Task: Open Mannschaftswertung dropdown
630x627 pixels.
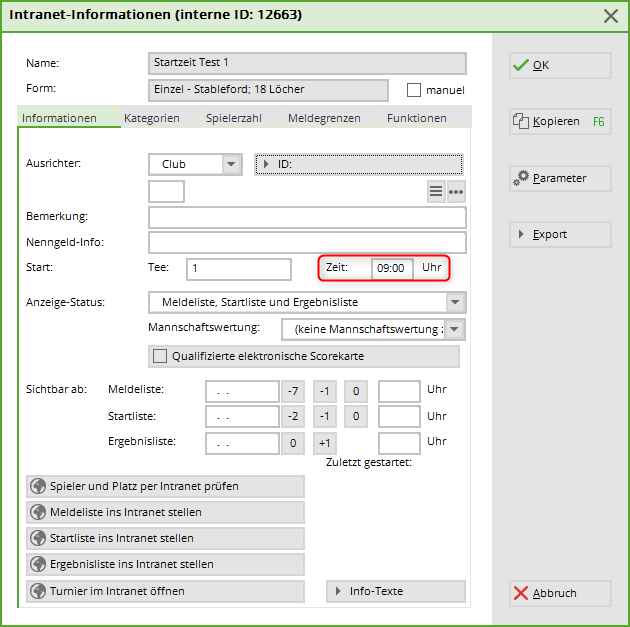Action: click(x=455, y=328)
